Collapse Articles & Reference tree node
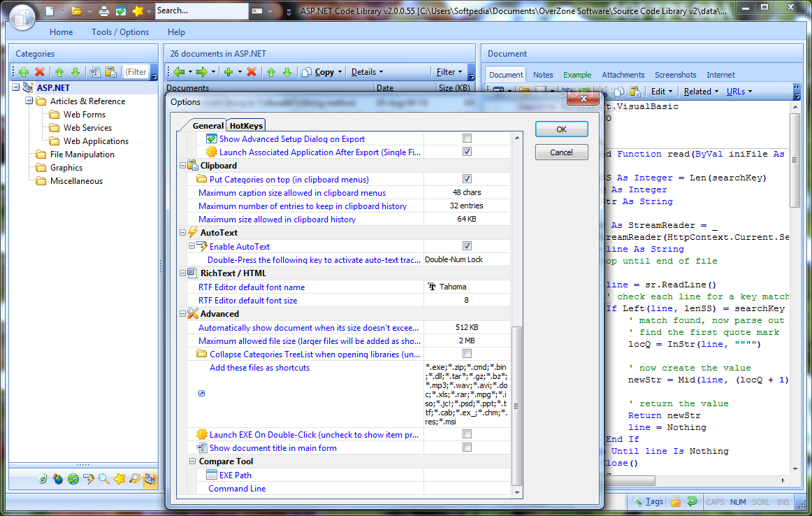The width and height of the screenshot is (812, 516). (29, 101)
